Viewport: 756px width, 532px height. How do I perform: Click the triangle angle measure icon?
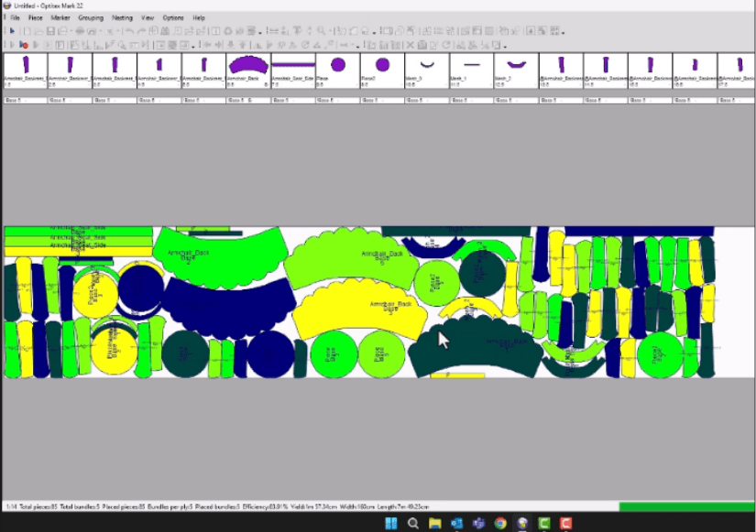317,45
